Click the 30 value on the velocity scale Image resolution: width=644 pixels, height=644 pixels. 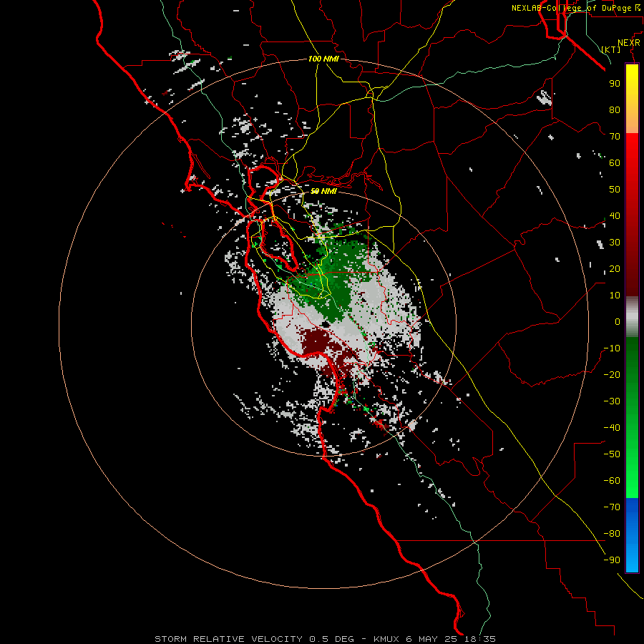(615, 243)
